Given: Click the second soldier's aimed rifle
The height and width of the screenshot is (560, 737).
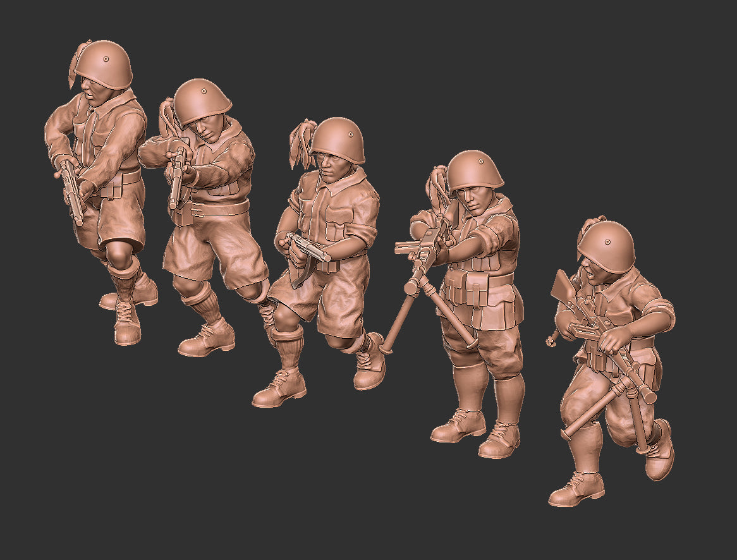Looking at the screenshot, I should pyautogui.click(x=177, y=177).
